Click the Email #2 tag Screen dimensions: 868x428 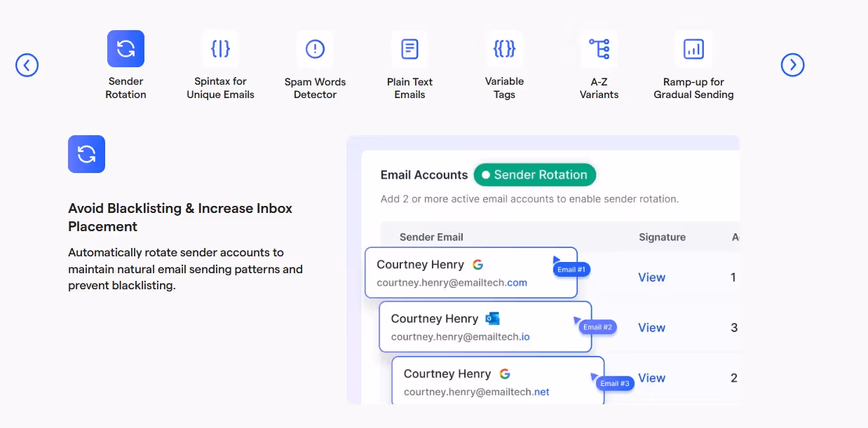pyautogui.click(x=597, y=326)
